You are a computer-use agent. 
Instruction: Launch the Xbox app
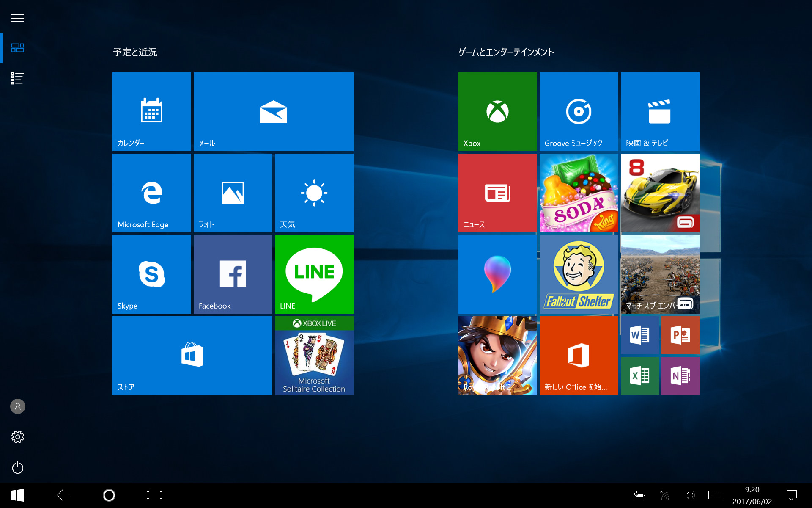coord(497,111)
